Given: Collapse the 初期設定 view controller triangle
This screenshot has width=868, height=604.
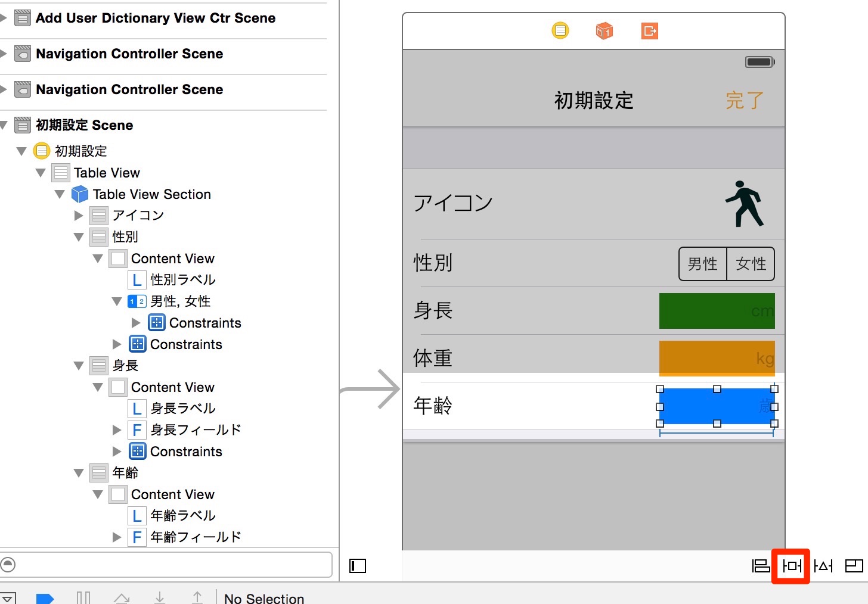Looking at the screenshot, I should pos(21,151).
